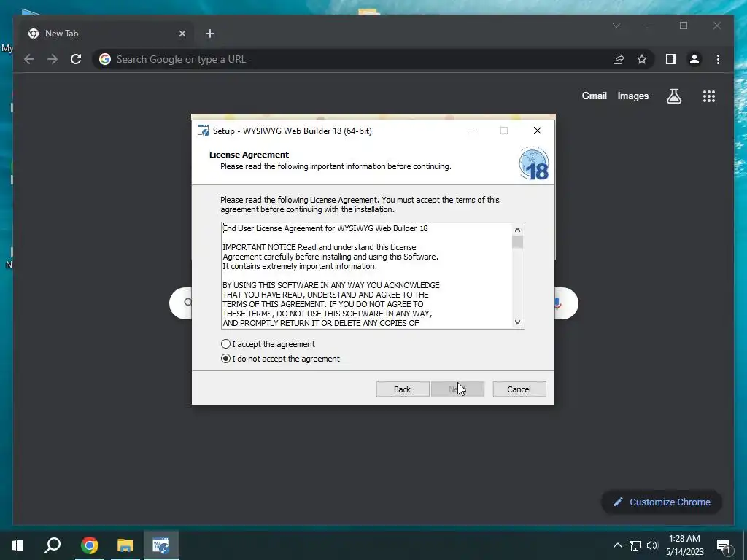Open Chrome tab search chevron
Image resolution: width=747 pixels, height=560 pixels.
pos(616,26)
